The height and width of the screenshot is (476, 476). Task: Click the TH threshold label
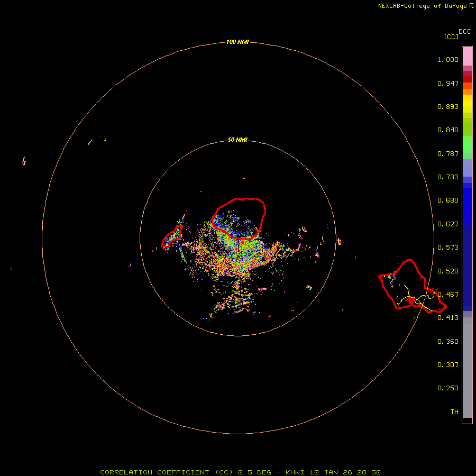click(454, 412)
